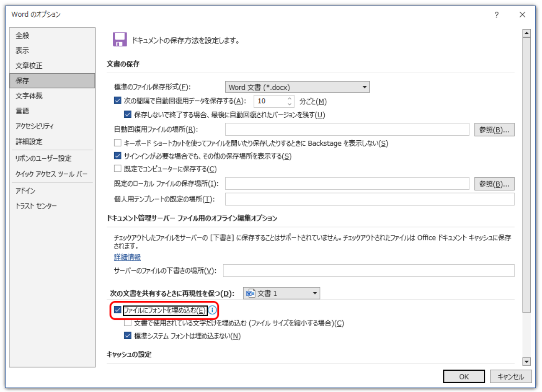Screen dimensions: 542x392
Task: Open トラスト センター category in sidebar
Action: point(52,206)
